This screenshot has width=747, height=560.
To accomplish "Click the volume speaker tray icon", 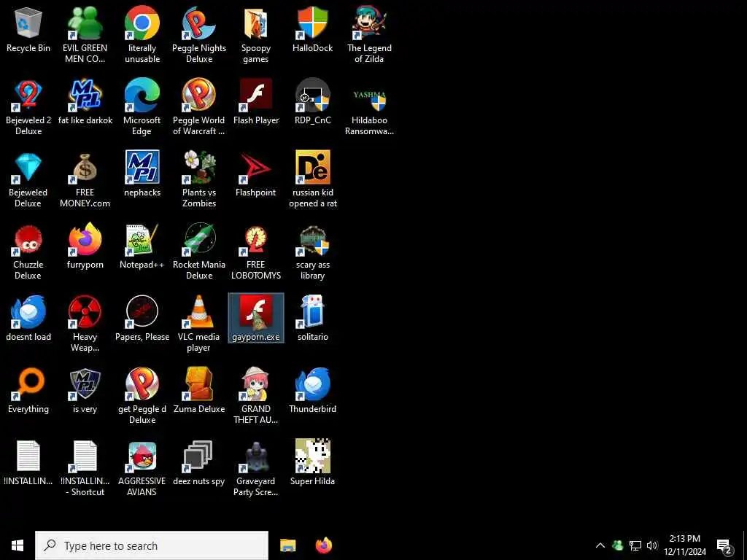I will point(652,545).
